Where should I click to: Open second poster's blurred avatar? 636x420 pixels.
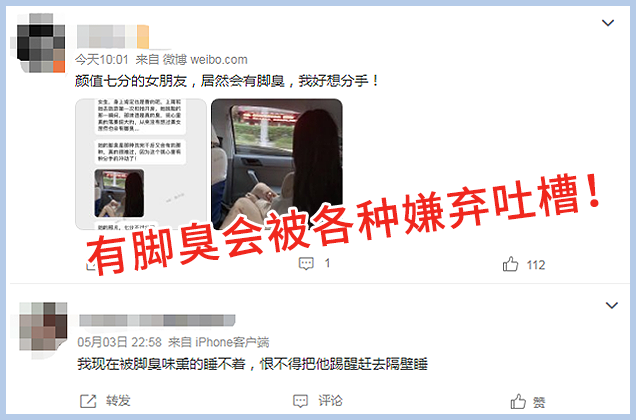pos(43,326)
